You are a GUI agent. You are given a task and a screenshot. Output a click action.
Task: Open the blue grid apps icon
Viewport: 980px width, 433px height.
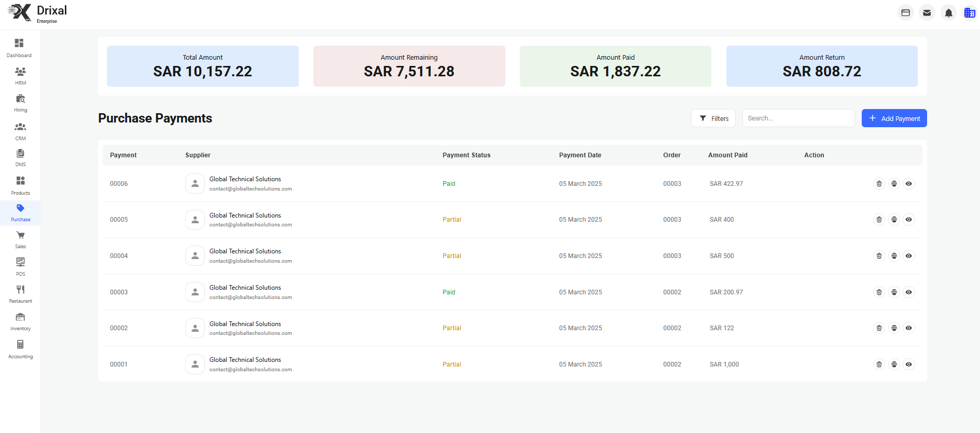pyautogui.click(x=969, y=13)
